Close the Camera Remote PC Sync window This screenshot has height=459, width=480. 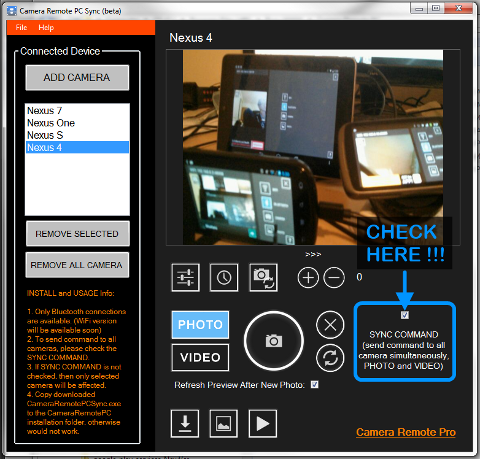pos(459,8)
